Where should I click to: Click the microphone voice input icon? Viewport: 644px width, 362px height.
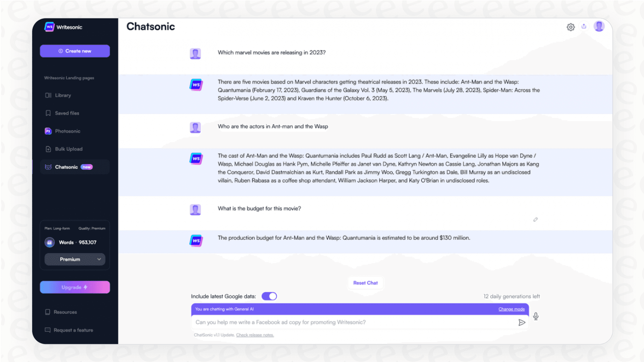(536, 316)
